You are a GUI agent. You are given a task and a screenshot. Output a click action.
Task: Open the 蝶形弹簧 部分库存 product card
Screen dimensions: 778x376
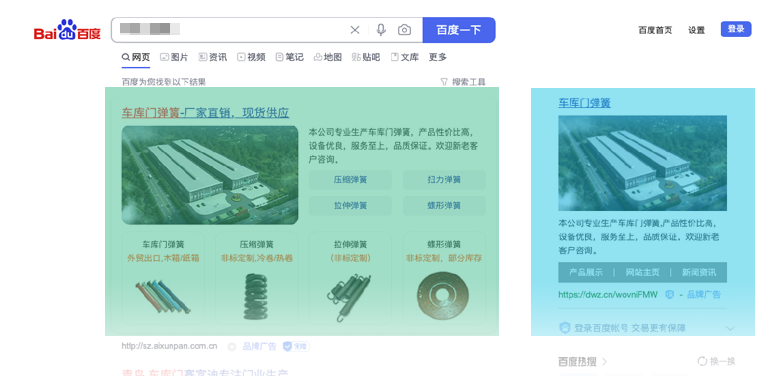(x=444, y=278)
